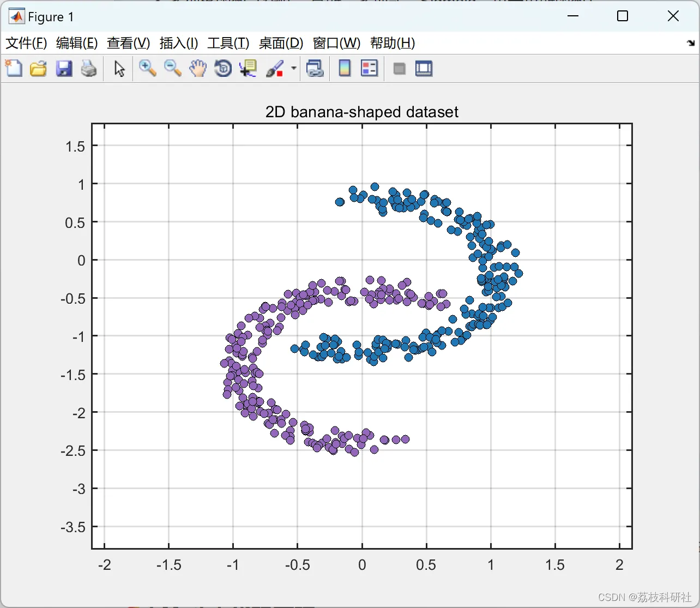Insert a legend using the toolbar icon

[x=370, y=69]
